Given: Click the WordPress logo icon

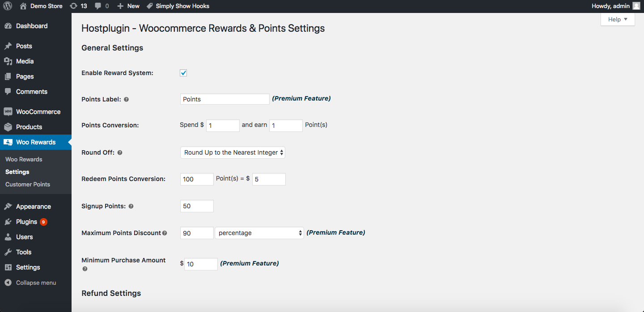Looking at the screenshot, I should (8, 6).
